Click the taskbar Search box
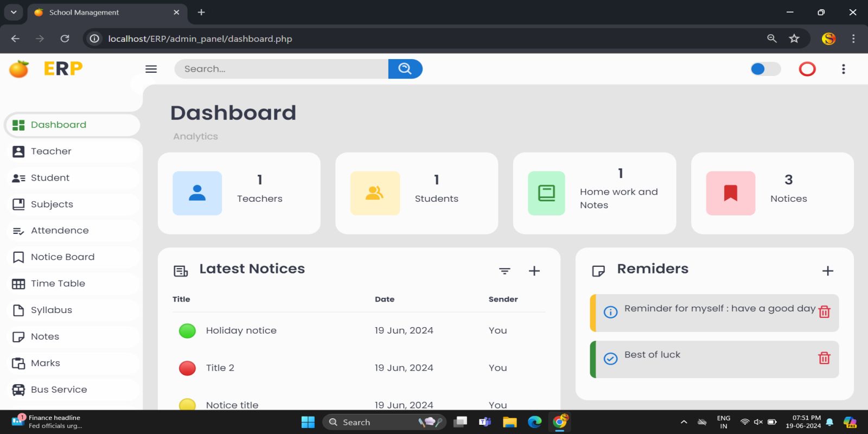 [384, 422]
